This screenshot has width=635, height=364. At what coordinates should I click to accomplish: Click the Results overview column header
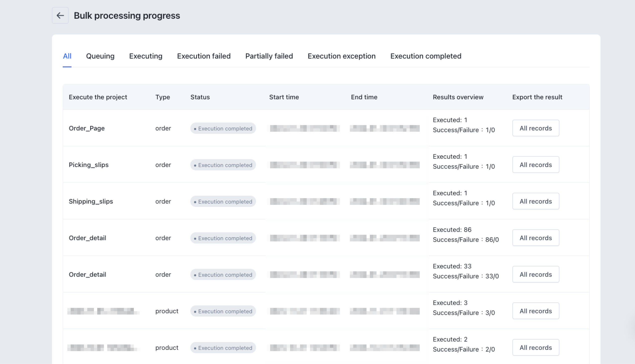click(x=458, y=97)
